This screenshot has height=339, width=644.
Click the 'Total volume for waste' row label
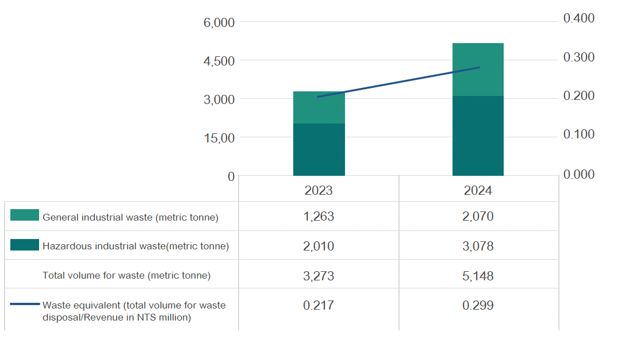pos(126,276)
